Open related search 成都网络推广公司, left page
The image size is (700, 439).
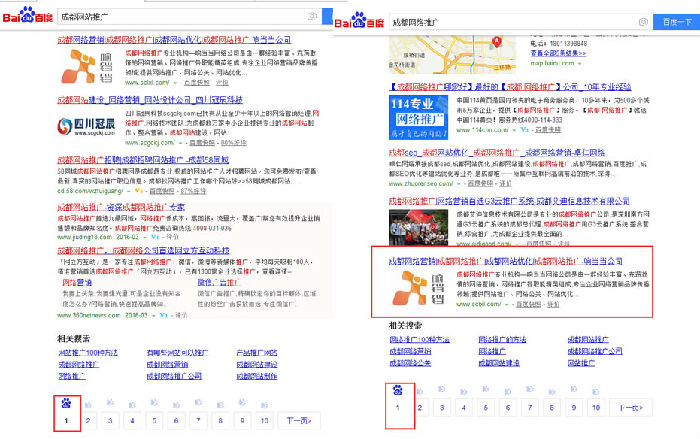click(174, 376)
